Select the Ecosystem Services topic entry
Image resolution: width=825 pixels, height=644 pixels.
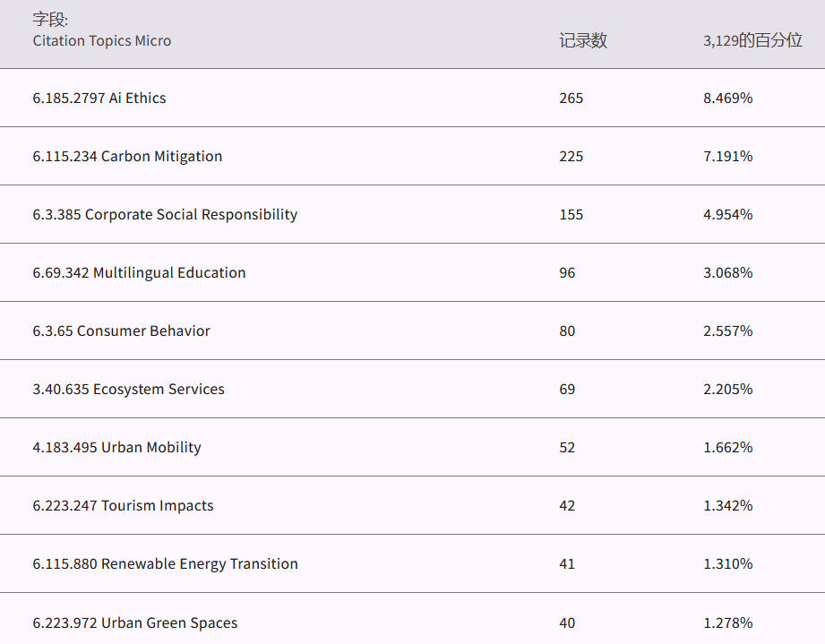tap(128, 390)
